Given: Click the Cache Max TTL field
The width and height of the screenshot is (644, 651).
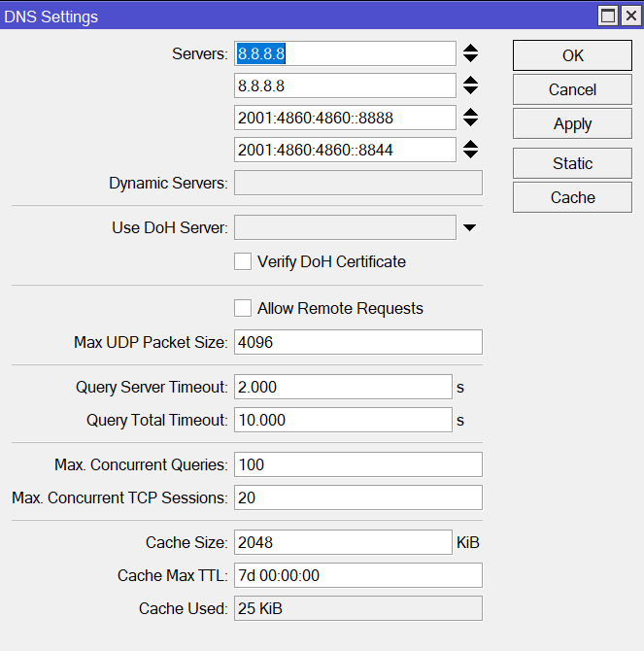Looking at the screenshot, I should point(357,575).
